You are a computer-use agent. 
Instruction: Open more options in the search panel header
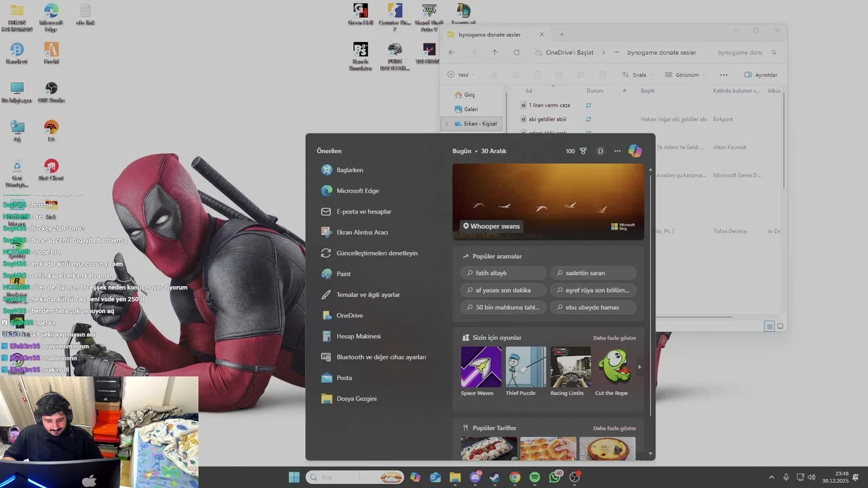617,151
